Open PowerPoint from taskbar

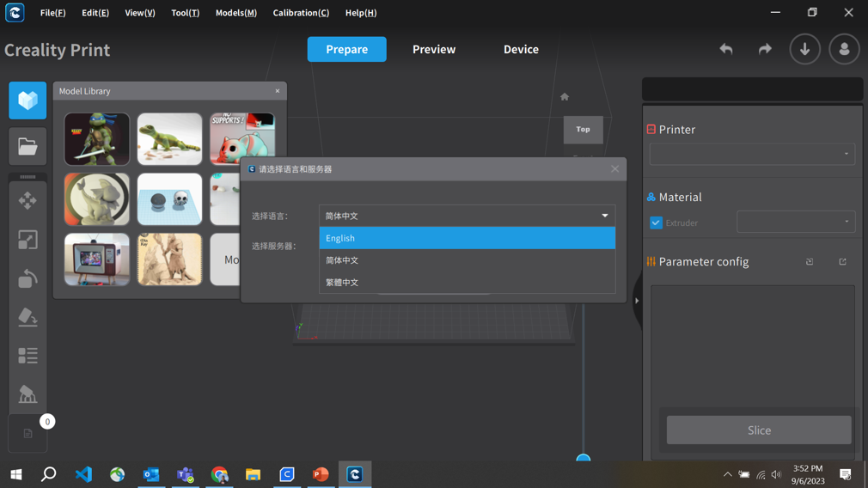pyautogui.click(x=321, y=474)
